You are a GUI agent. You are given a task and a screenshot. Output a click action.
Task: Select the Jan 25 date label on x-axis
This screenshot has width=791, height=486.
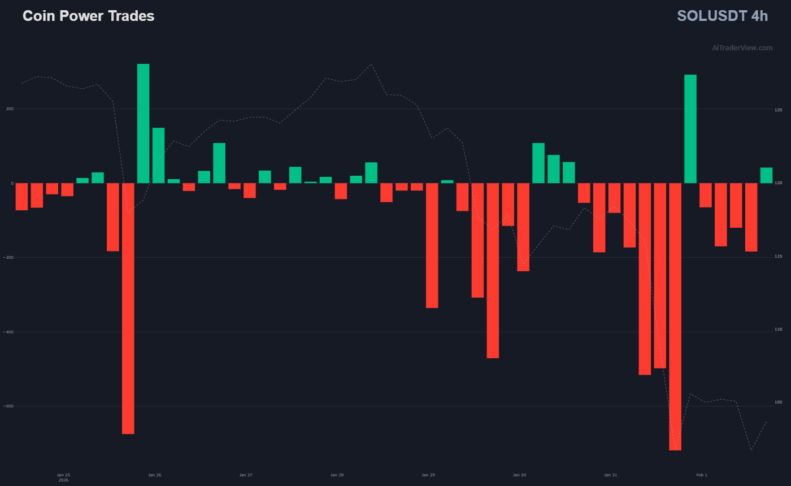(64, 475)
